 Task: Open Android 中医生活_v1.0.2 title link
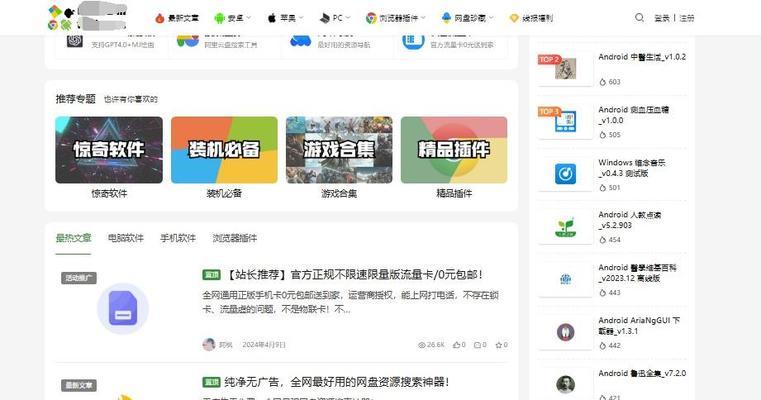pyautogui.click(x=642, y=57)
